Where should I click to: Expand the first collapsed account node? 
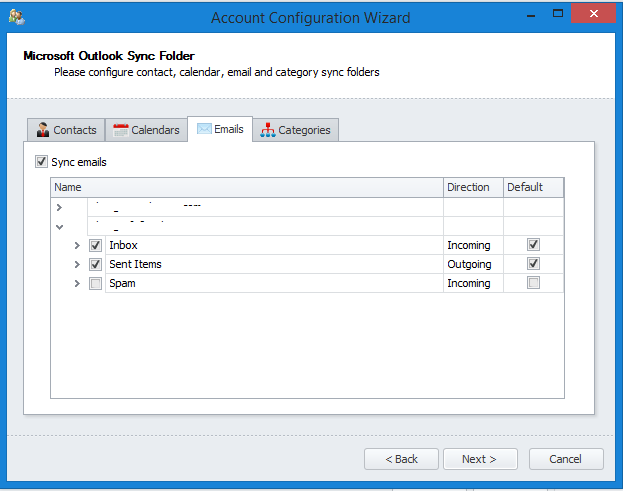59,207
